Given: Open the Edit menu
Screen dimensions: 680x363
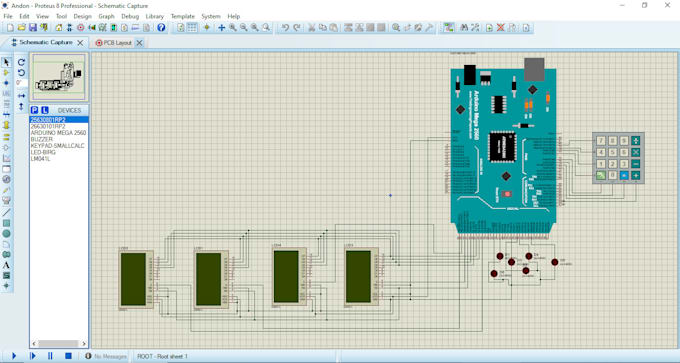Looking at the screenshot, I should [24, 16].
